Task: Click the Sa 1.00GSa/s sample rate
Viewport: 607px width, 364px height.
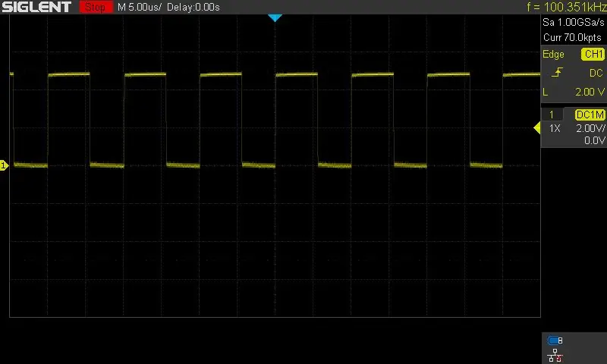Action: point(574,22)
